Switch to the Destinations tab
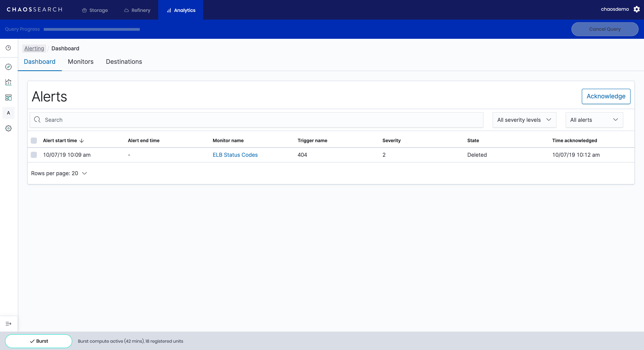 124,61
